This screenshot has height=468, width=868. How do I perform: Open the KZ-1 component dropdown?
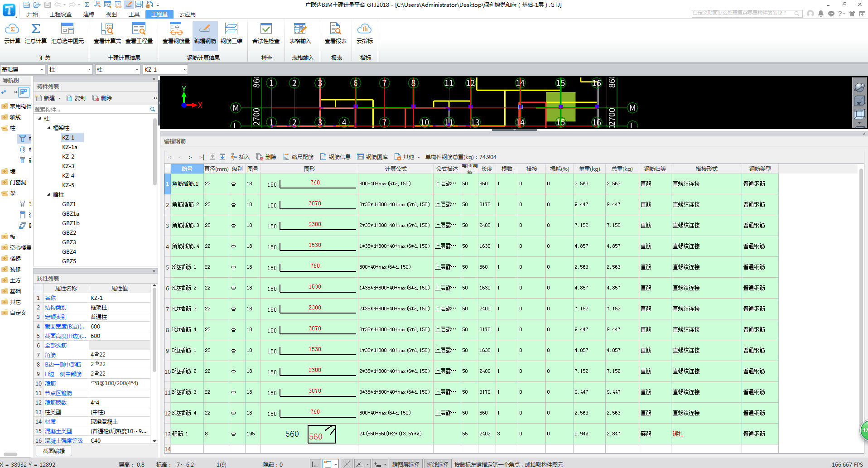[184, 69]
